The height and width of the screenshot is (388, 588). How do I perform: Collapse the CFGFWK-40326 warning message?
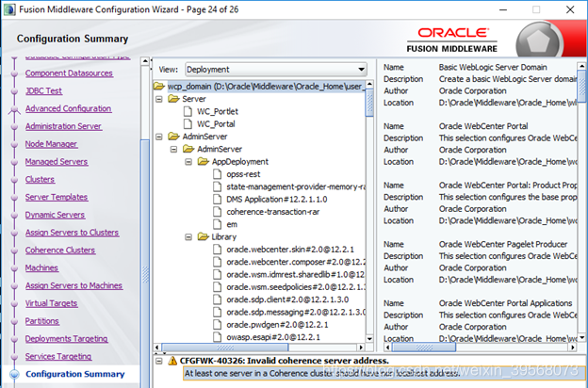[159, 361]
